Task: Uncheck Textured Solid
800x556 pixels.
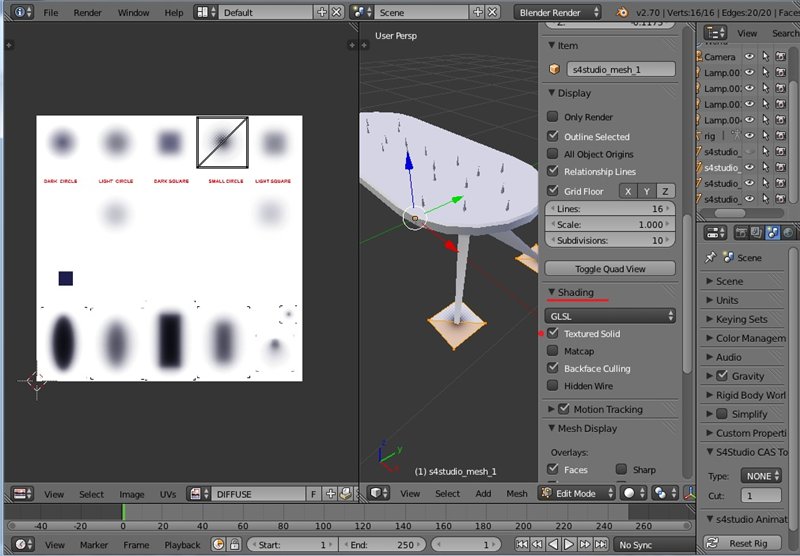Action: pyautogui.click(x=553, y=333)
